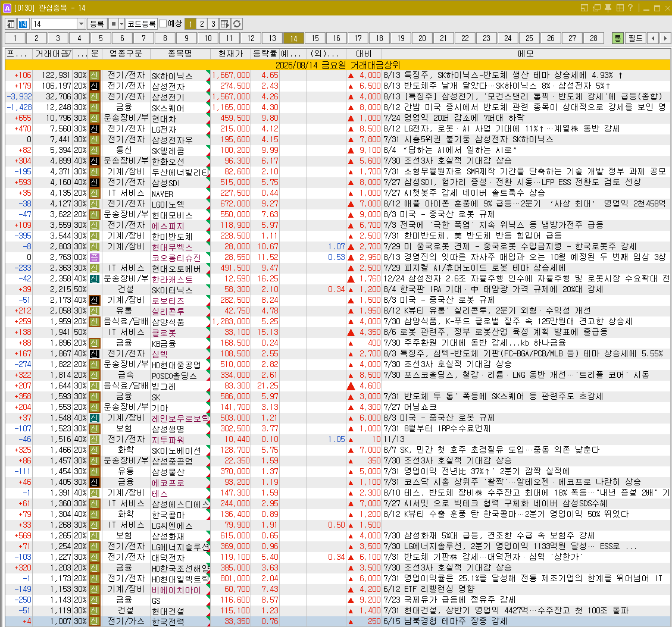This screenshot has height=627, width=672.
Task: Click the group number input field showing 14
Action: point(54,24)
